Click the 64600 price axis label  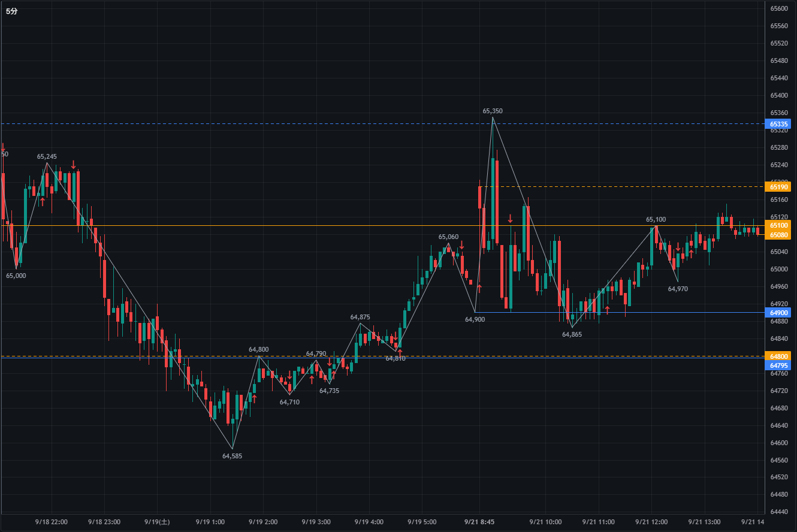[x=779, y=442]
